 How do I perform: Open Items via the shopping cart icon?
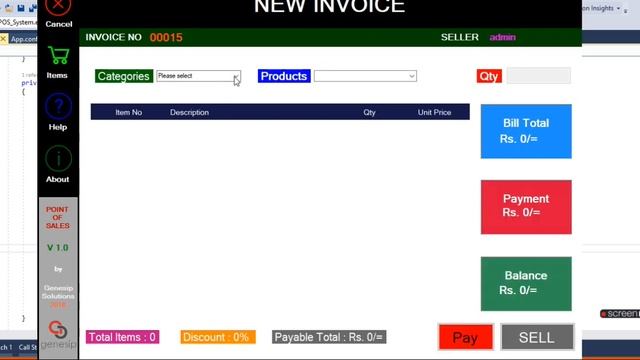point(58,55)
